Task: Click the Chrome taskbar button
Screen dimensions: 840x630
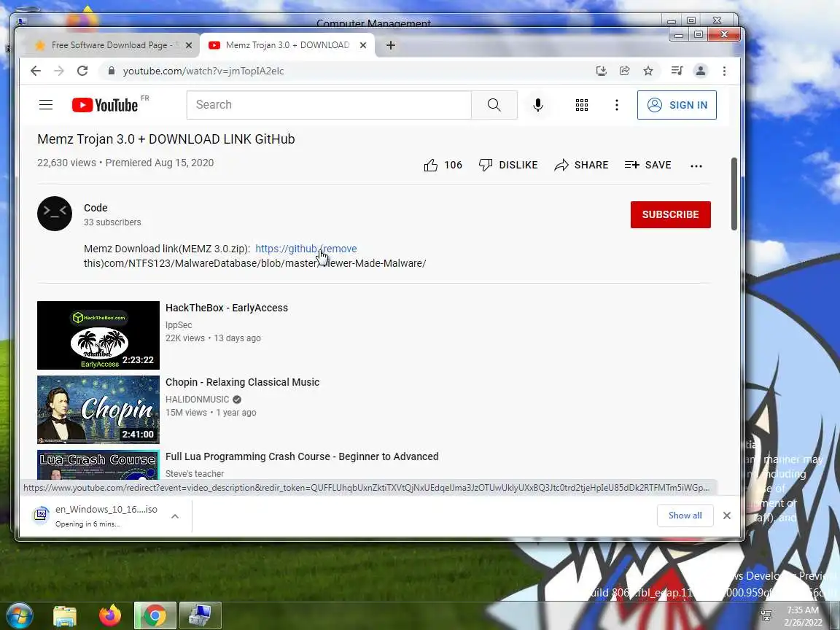Action: click(155, 615)
